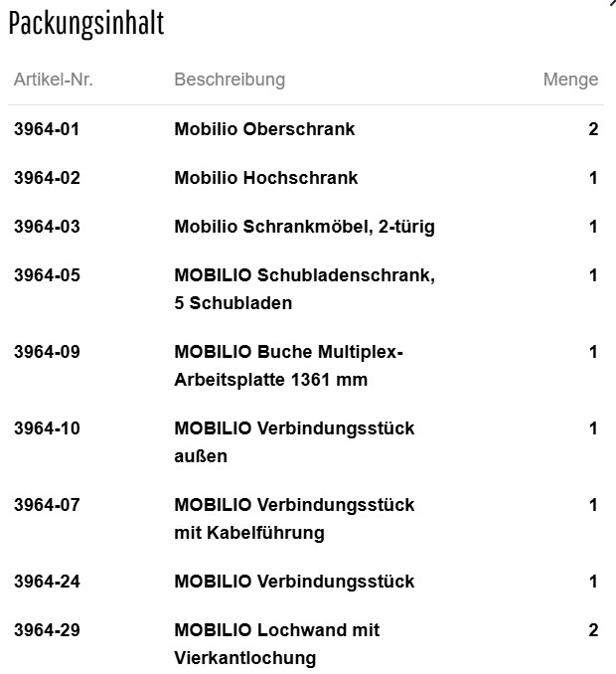Click the Beschreibung column header
Viewport: 616px width, 674px height.
tap(230, 80)
